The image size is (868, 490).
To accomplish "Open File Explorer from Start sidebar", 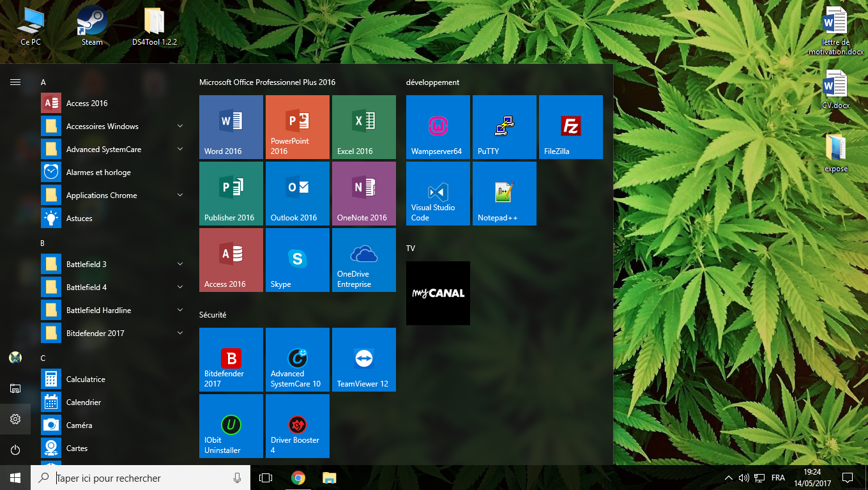I will (x=15, y=388).
